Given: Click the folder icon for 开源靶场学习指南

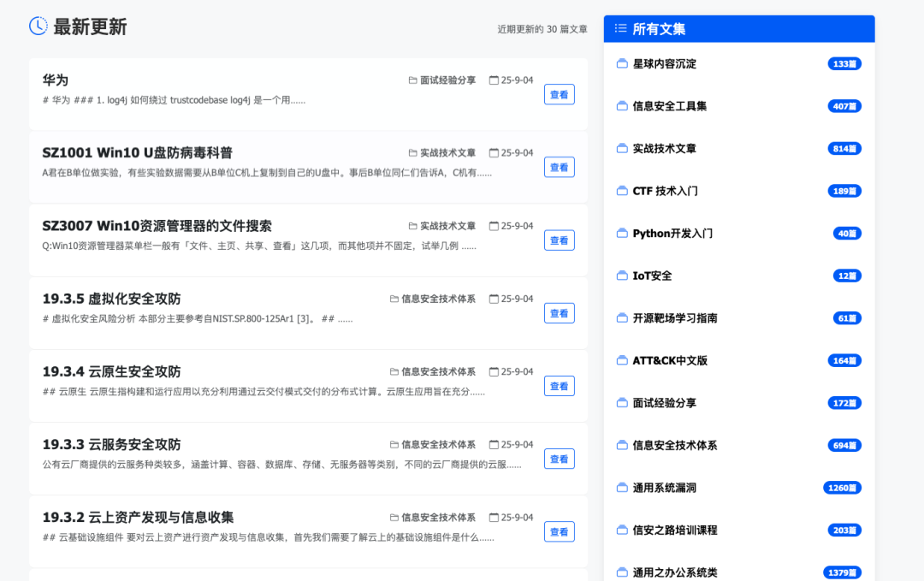Looking at the screenshot, I should point(622,318).
